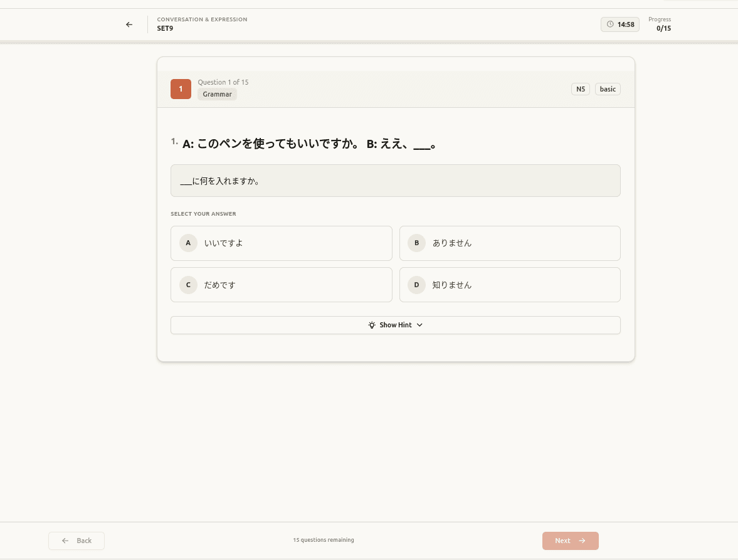Click the clock icon in the timer
Viewport: 738px width, 560px height.
(x=610, y=24)
